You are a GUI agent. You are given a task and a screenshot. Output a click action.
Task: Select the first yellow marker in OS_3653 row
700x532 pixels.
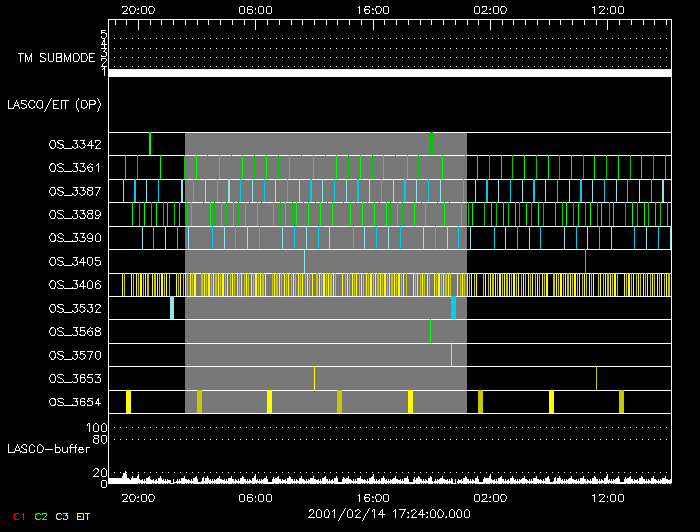pos(314,378)
